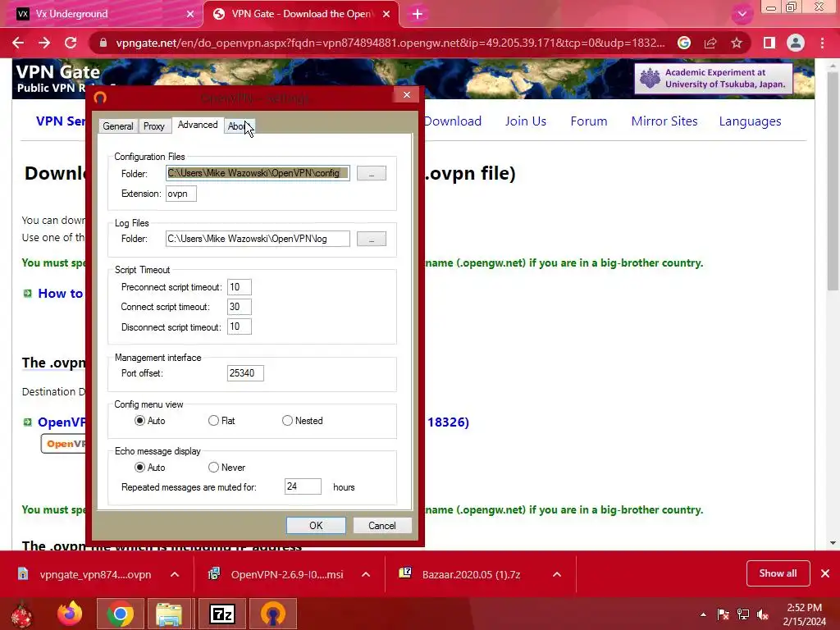Switch to Proxy tab in OpenVPN settings

[153, 126]
